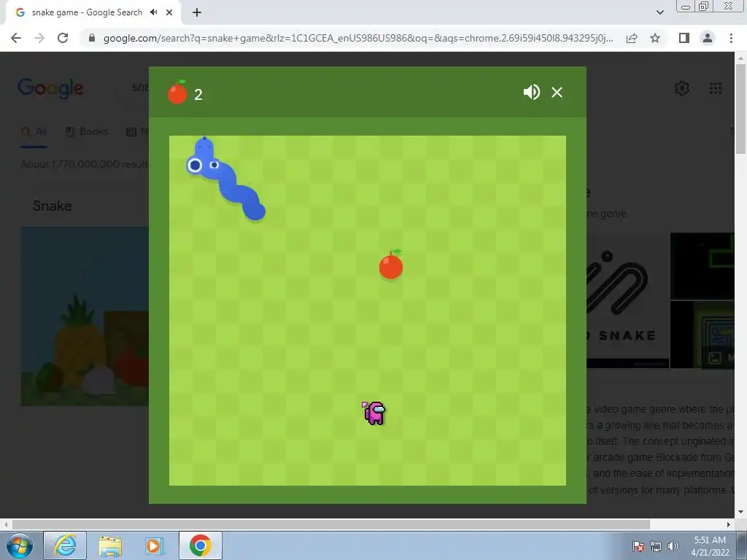The width and height of the screenshot is (747, 560).
Task: Open Windows Media Player from the taskbar
Action: click(154, 545)
